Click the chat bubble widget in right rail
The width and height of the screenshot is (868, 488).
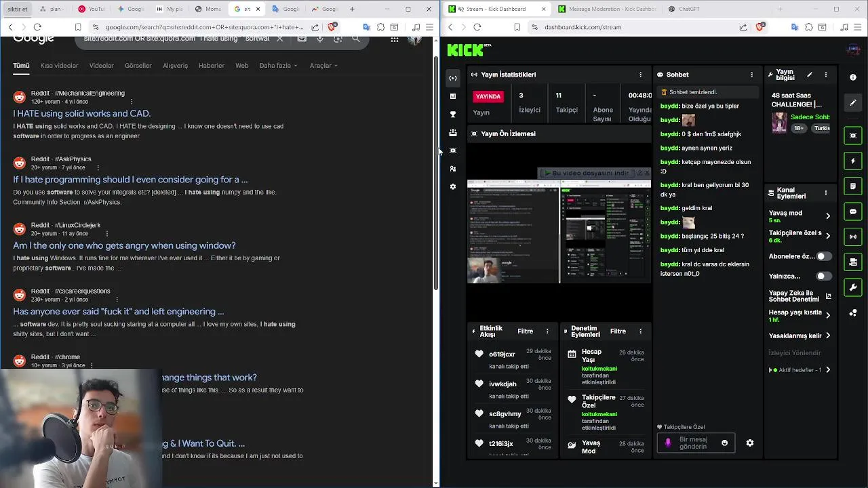(853, 211)
